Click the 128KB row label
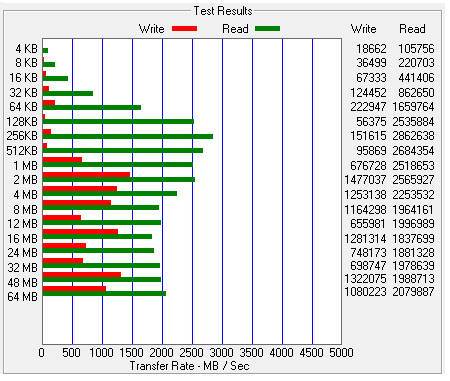Image resolution: width=450 pixels, height=381 pixels. 22,122
